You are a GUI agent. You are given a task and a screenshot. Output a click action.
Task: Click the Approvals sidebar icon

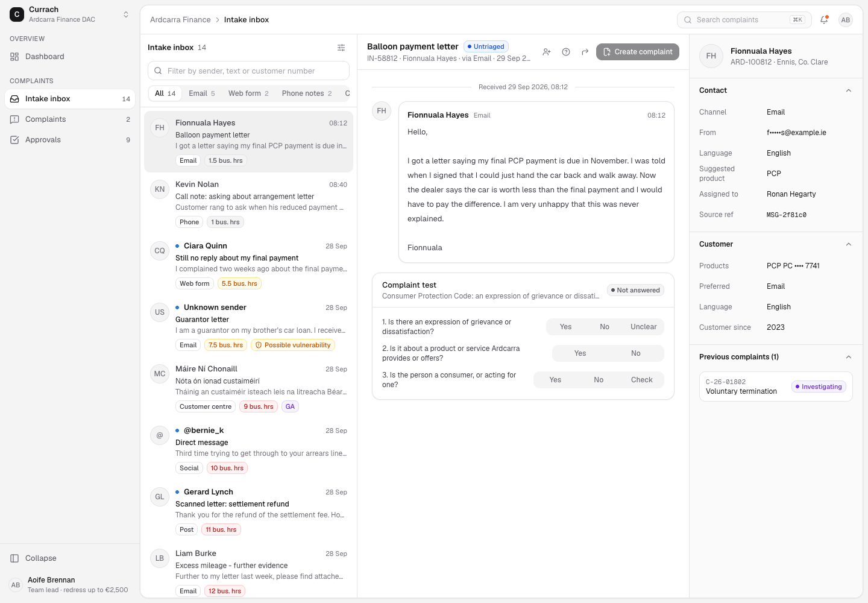click(14, 140)
